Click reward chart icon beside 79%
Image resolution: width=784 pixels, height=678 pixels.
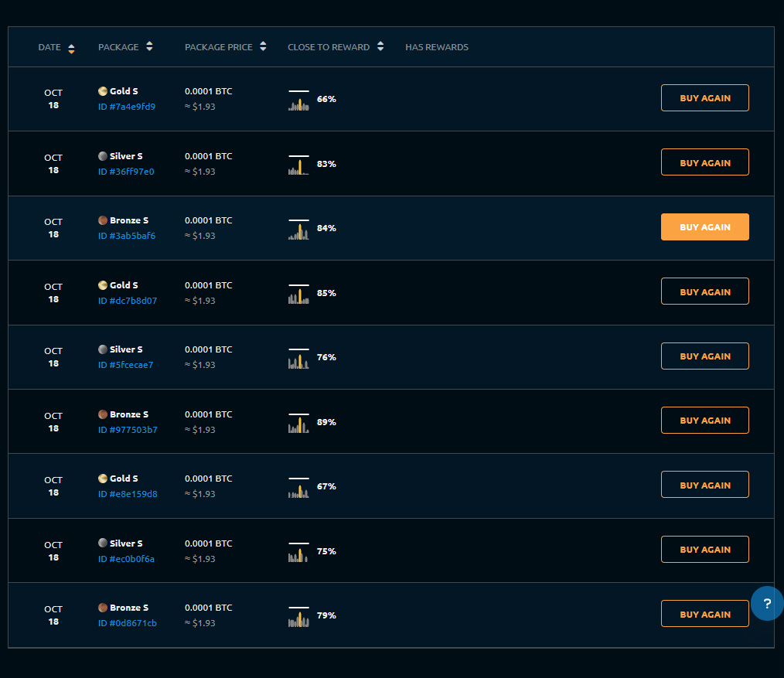pos(298,616)
